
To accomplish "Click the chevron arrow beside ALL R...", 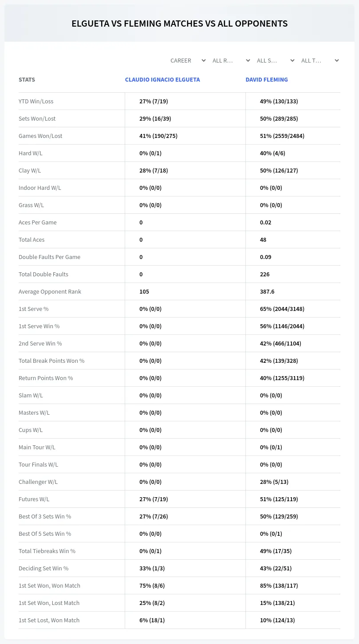I will point(248,60).
